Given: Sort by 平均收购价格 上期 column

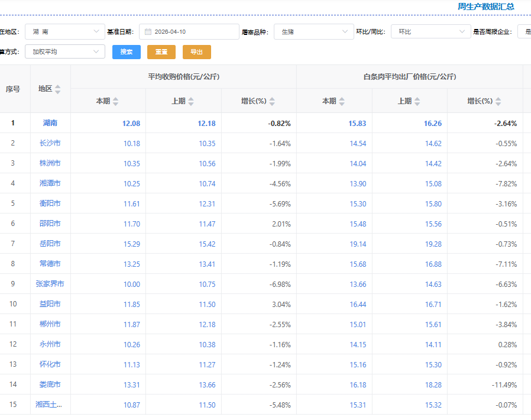Looking at the screenshot, I should pos(190,101).
